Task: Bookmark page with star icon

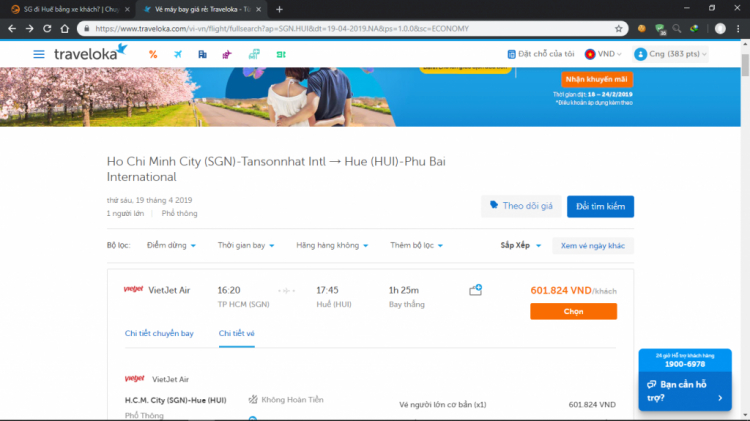Action: pos(618,29)
